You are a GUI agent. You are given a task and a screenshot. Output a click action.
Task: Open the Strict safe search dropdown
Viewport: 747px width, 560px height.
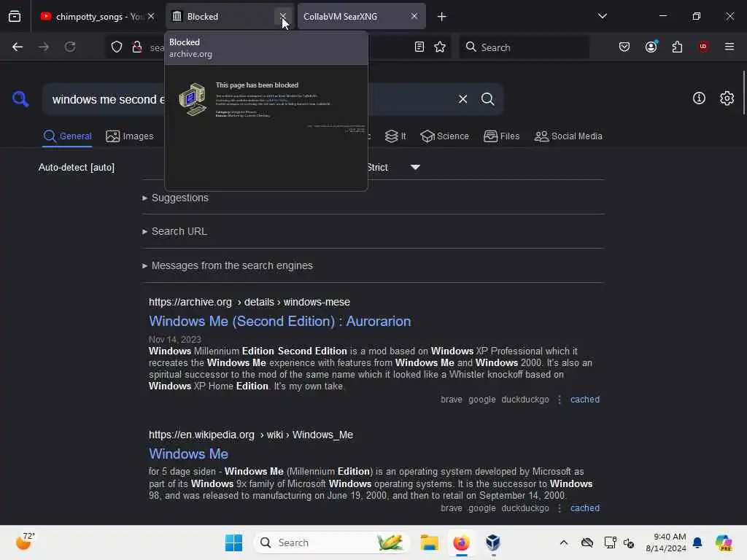[x=393, y=168]
